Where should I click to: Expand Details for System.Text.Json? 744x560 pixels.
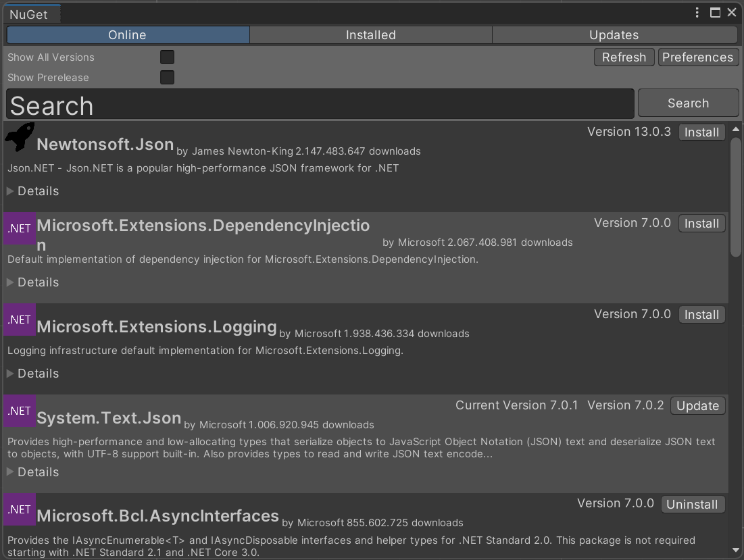(33, 472)
